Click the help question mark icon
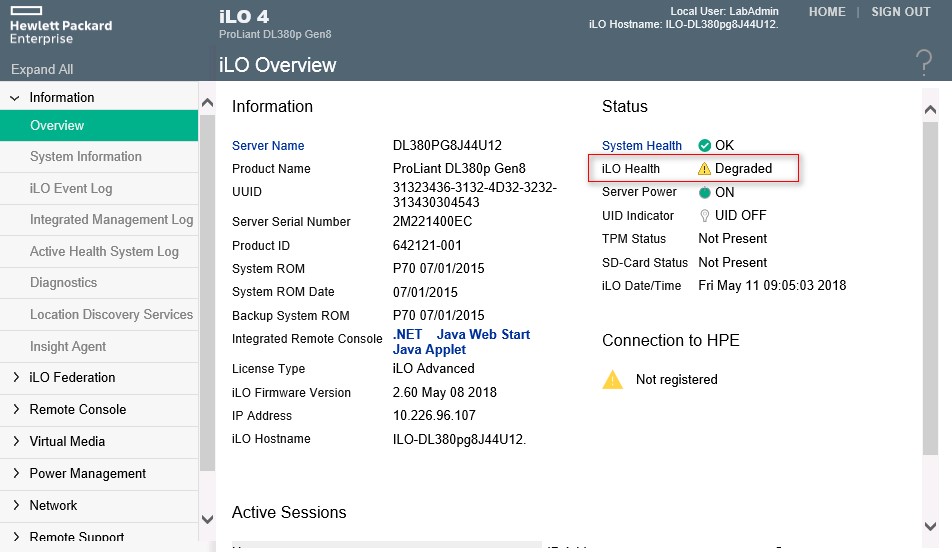 click(x=923, y=63)
